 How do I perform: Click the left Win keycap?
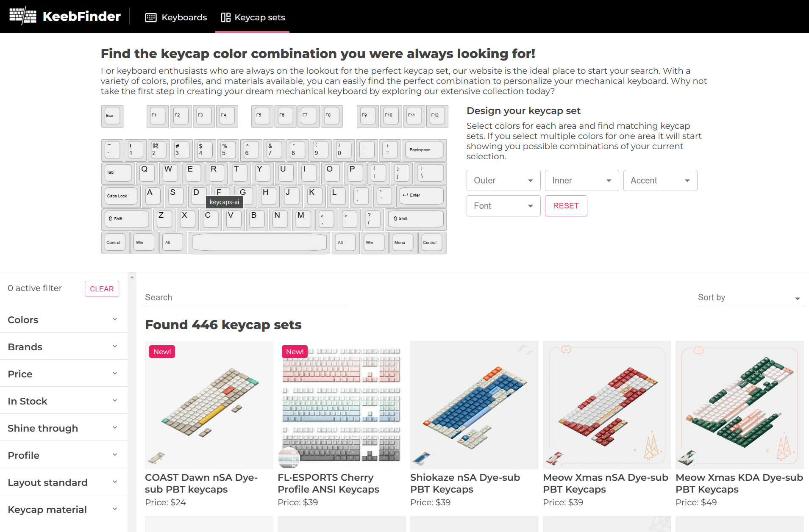[144, 243]
